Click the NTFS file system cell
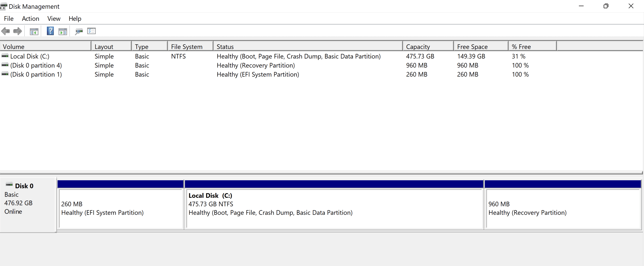Screen dimensions: 644x266 (x=178, y=56)
